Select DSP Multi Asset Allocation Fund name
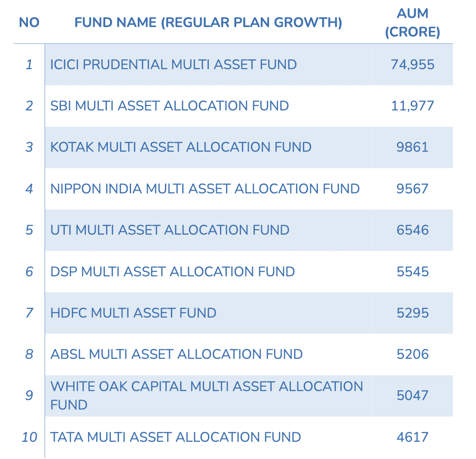 (172, 272)
